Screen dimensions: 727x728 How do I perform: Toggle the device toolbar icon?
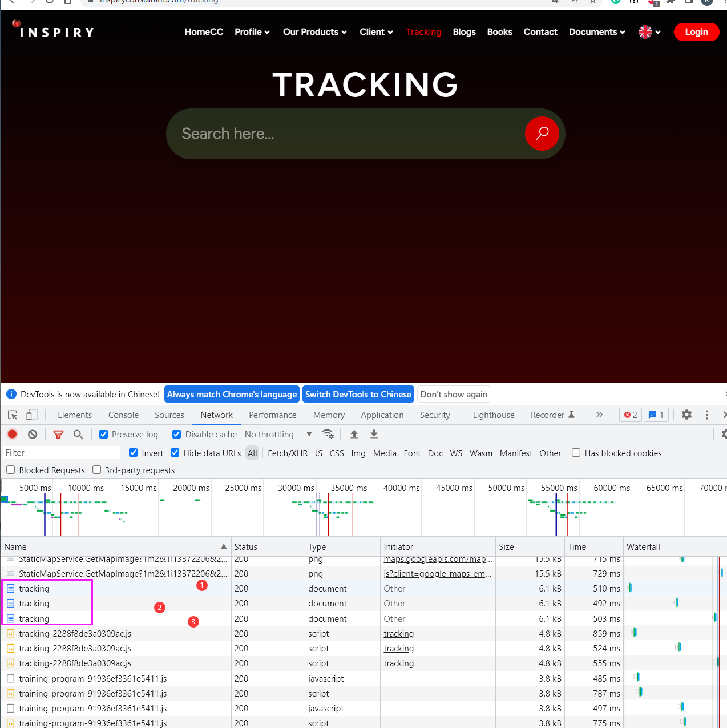[32, 415]
